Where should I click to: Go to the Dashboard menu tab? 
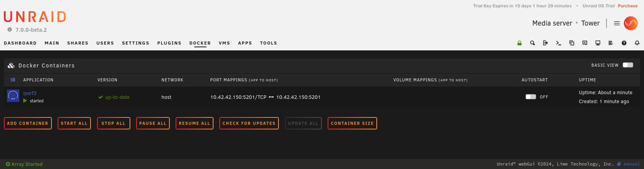(20, 43)
